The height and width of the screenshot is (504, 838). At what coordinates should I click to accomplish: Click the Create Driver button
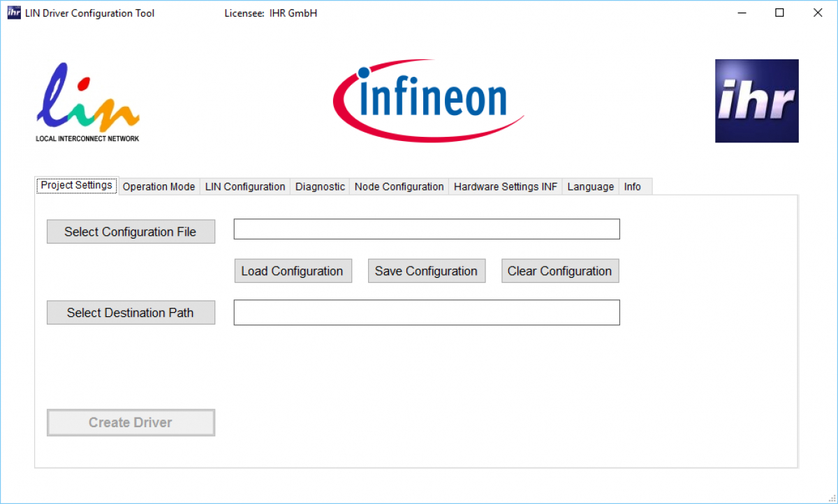pos(131,422)
